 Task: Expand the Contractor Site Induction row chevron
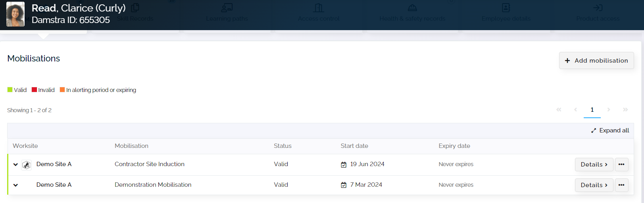[15, 165]
